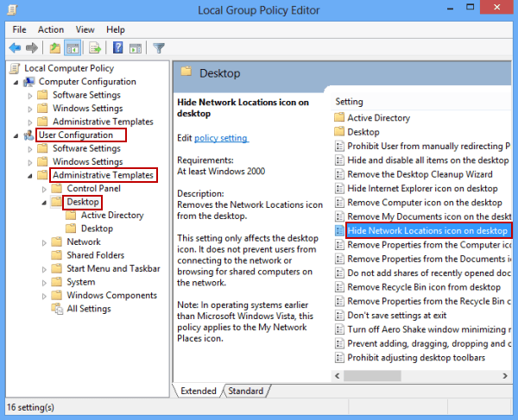
Task: Select Prohibit adjusting desktop toolbars setting
Action: coord(416,358)
